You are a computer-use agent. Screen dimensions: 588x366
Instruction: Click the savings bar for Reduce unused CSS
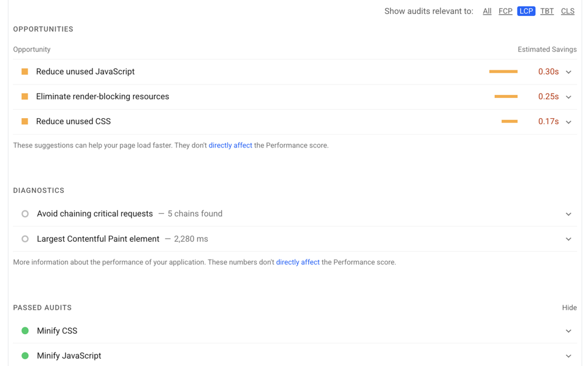(509, 121)
